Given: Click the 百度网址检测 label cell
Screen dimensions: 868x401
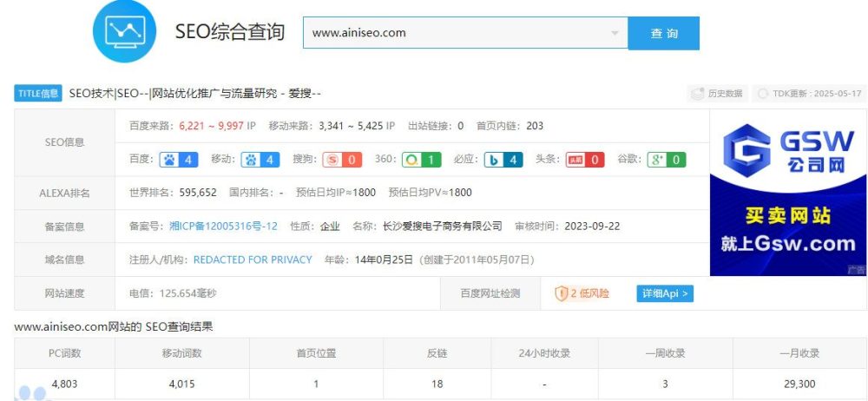Looking at the screenshot, I should coord(490,293).
